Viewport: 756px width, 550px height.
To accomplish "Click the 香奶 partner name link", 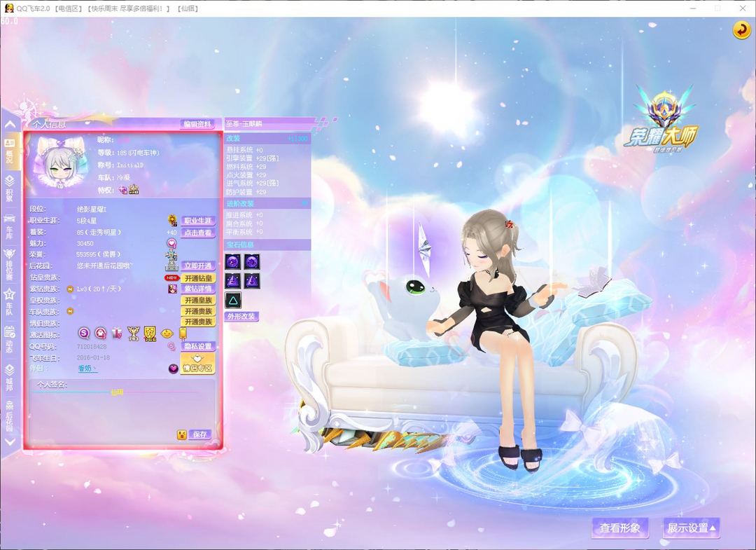I will [86, 369].
